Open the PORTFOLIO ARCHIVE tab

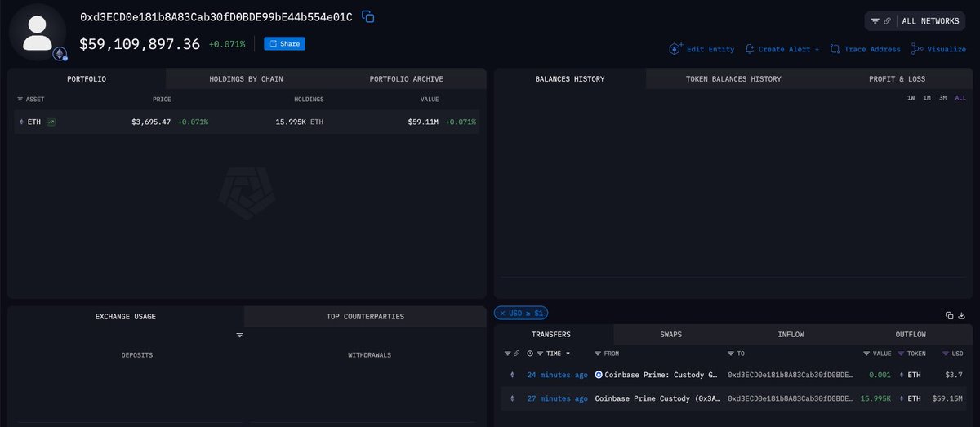coord(406,79)
